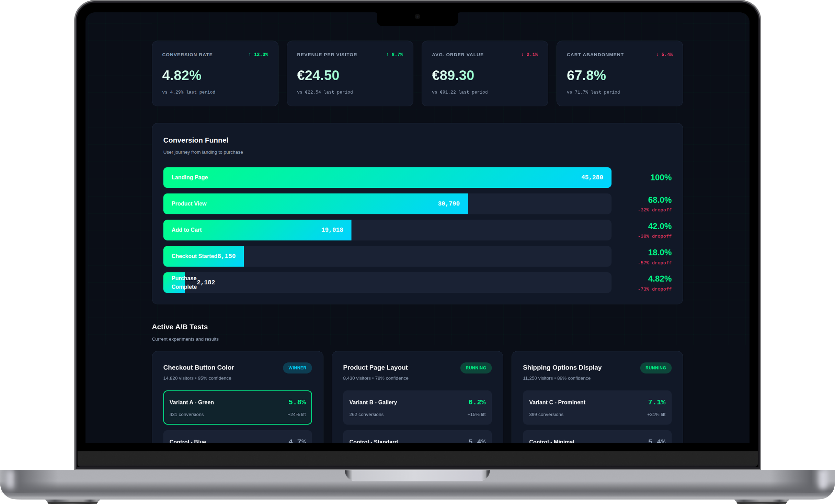Select the Variant C - Prominent row
The image size is (835, 504).
pyautogui.click(x=597, y=407)
